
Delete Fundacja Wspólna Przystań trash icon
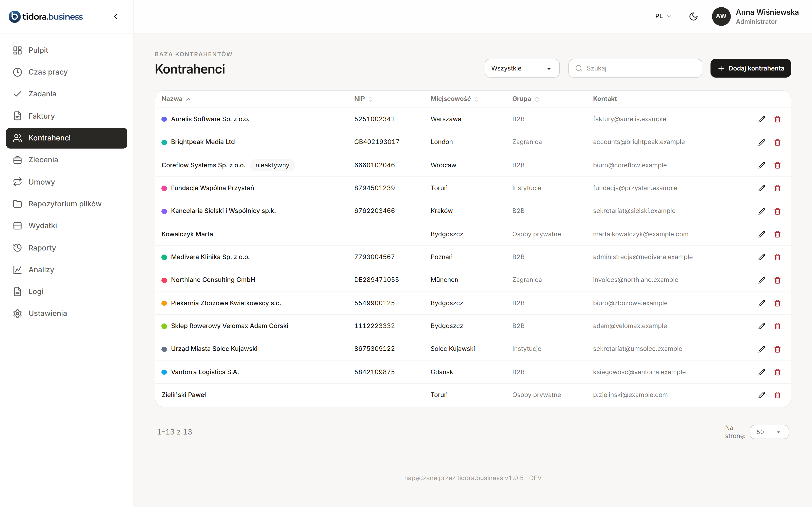pyautogui.click(x=777, y=188)
